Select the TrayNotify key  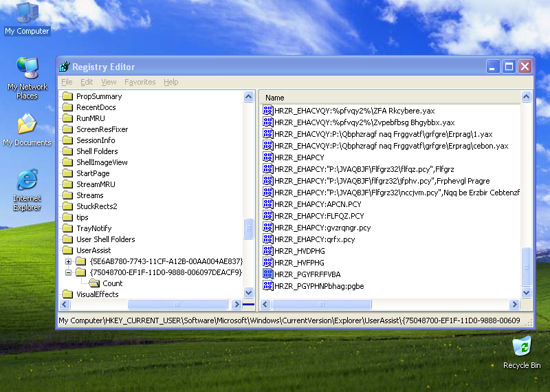point(94,228)
